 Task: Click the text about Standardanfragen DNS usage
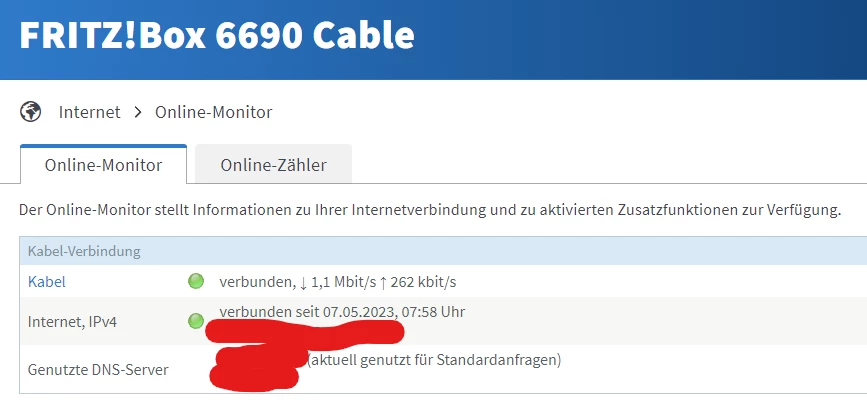click(x=434, y=359)
